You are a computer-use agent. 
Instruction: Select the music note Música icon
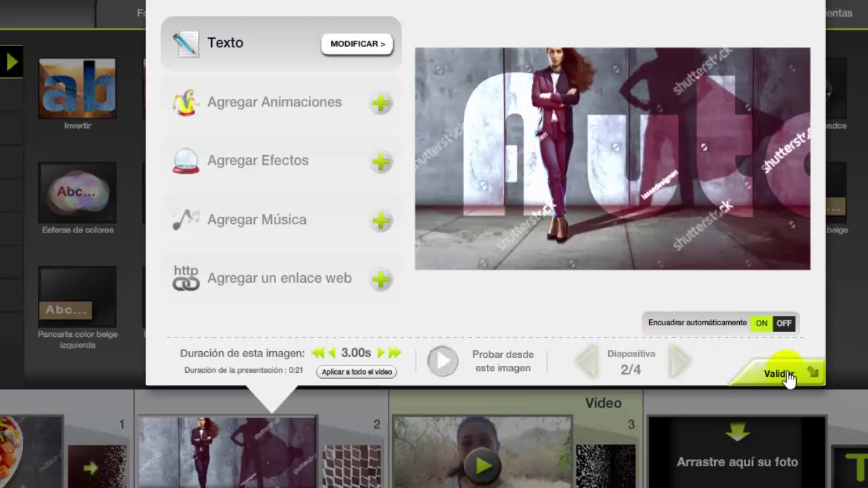[186, 219]
